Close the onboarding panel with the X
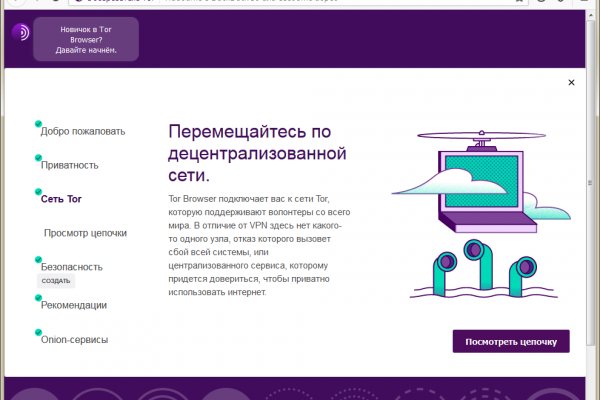The image size is (600, 400). [x=571, y=83]
